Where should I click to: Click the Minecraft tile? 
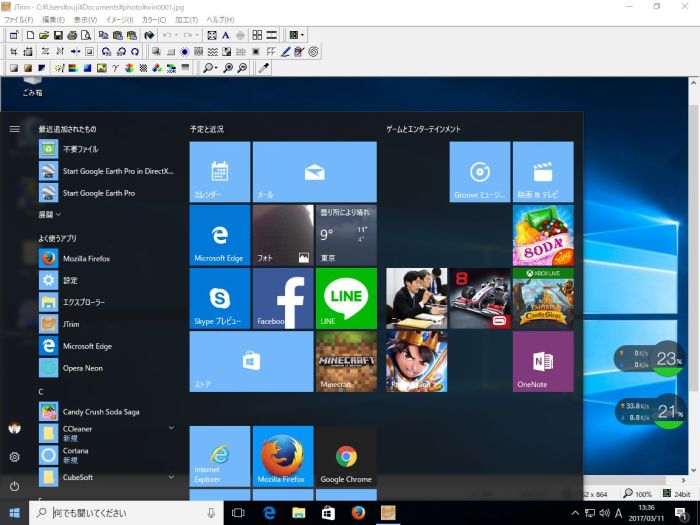(x=346, y=361)
